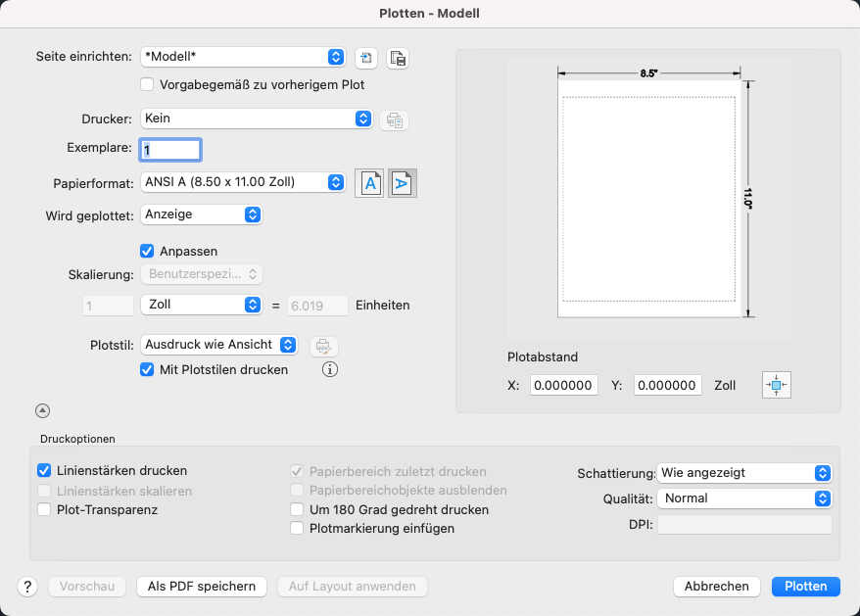Viewport: 860px width, 616px height.
Task: Enable Plotmarkierung einfügen option
Action: (x=298, y=528)
